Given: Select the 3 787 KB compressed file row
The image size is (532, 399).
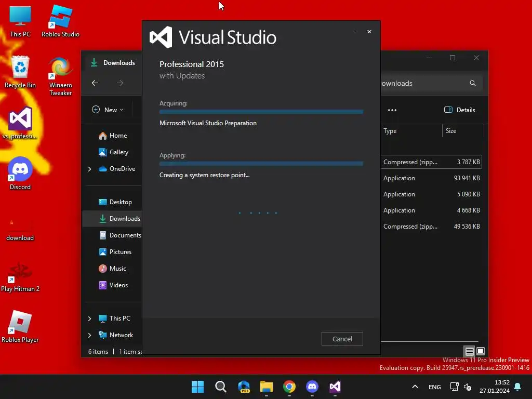Looking at the screenshot, I should point(431,162).
